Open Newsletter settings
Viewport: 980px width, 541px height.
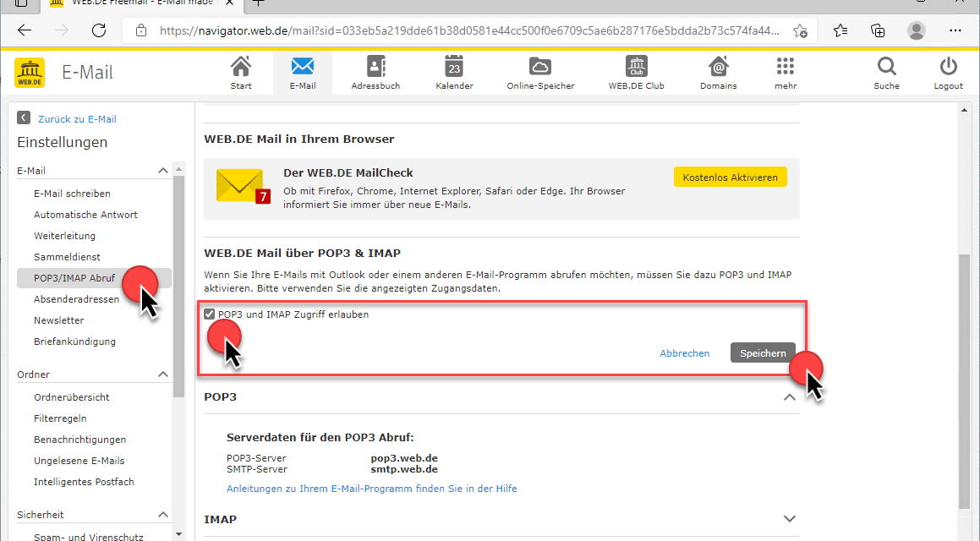pyautogui.click(x=58, y=320)
